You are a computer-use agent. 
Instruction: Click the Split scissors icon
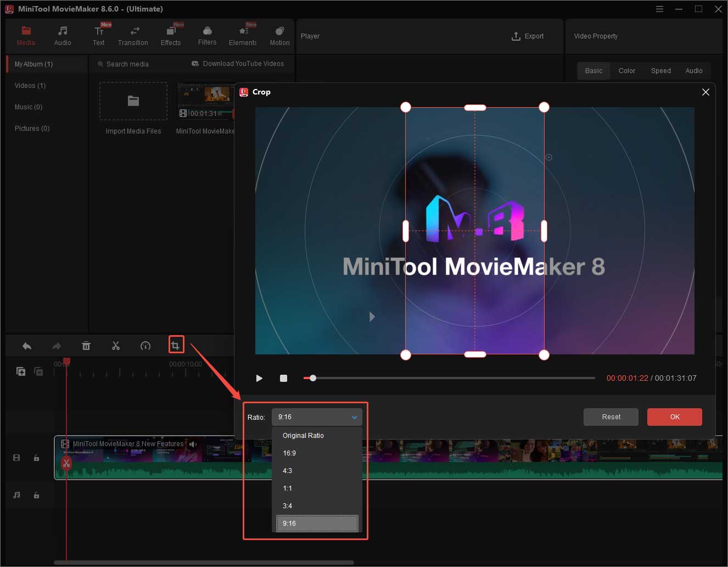pyautogui.click(x=116, y=346)
